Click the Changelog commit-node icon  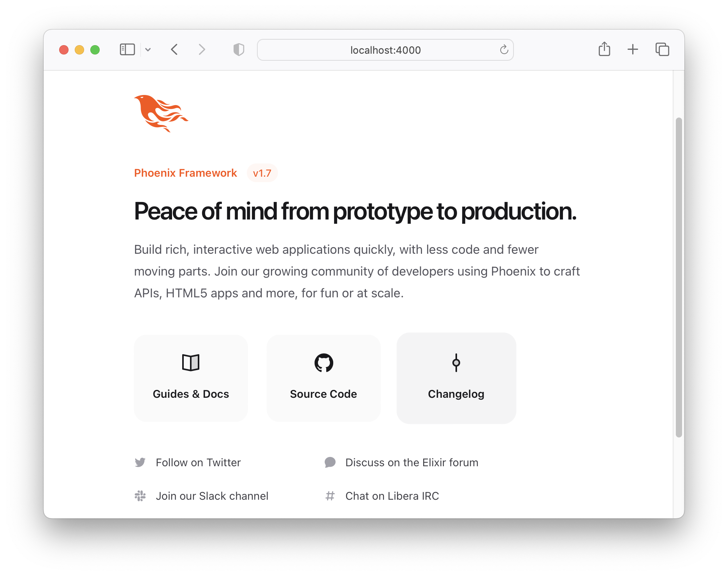456,363
